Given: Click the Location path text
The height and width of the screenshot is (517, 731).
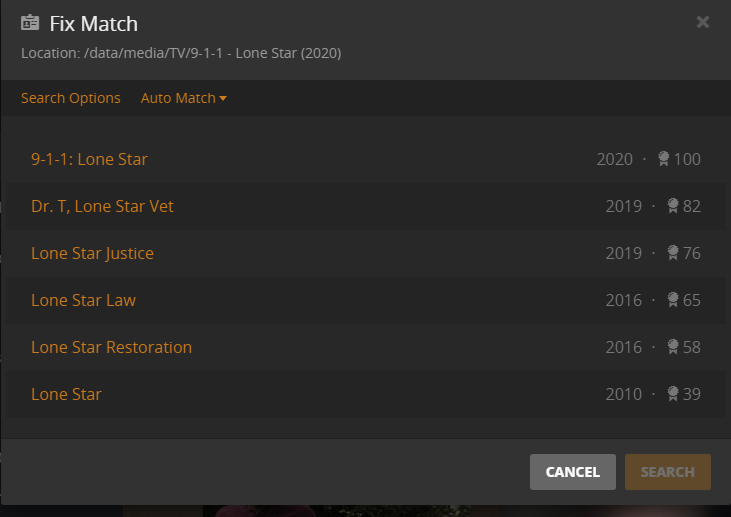Looking at the screenshot, I should (x=181, y=53).
